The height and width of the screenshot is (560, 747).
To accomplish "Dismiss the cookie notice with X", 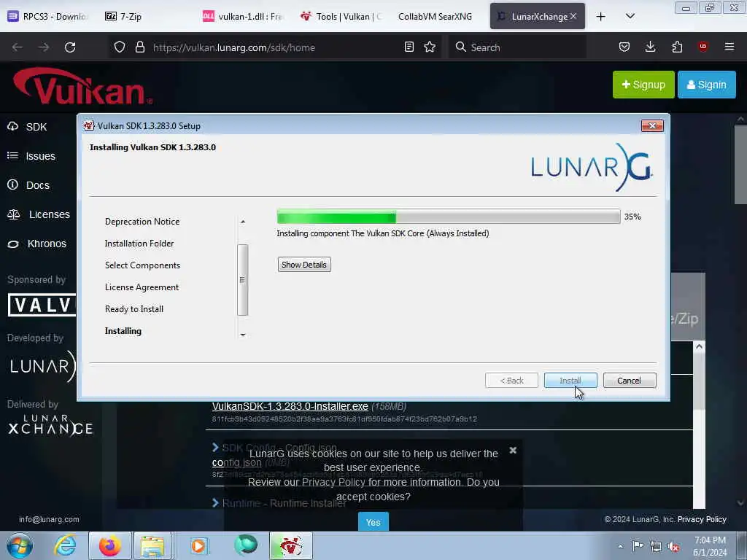I will coord(513,450).
